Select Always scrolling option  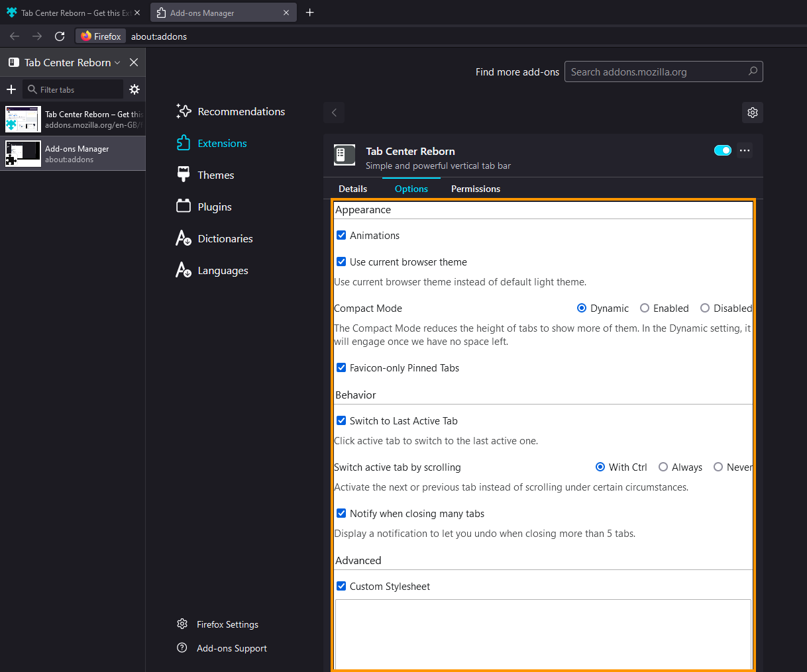tap(663, 467)
